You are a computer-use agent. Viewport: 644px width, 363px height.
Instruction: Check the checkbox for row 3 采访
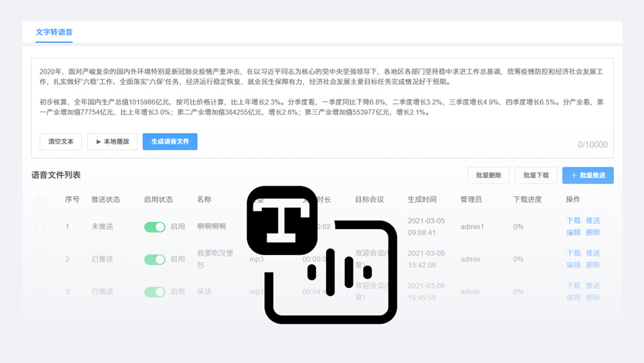coord(40,292)
